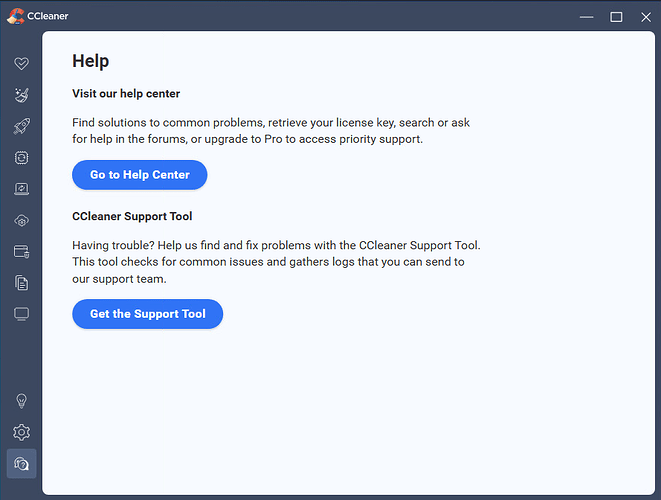Click the Driver Updater chip icon

click(21, 157)
